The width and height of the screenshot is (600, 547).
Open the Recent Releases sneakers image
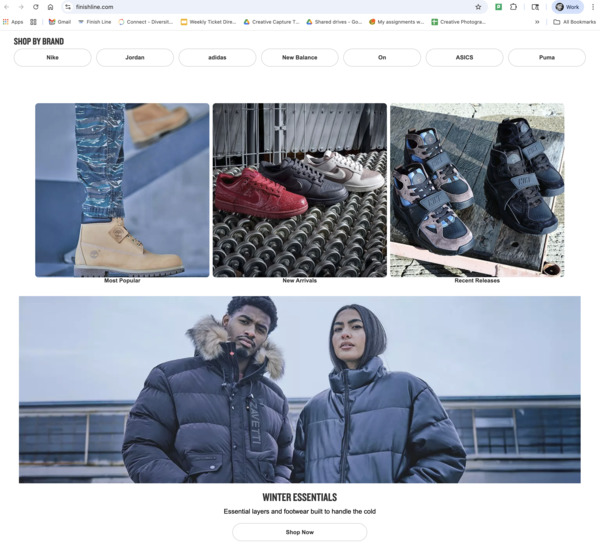[x=477, y=190]
